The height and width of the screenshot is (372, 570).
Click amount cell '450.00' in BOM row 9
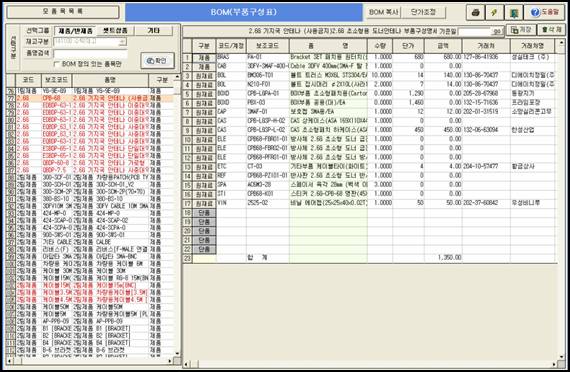[443, 130]
